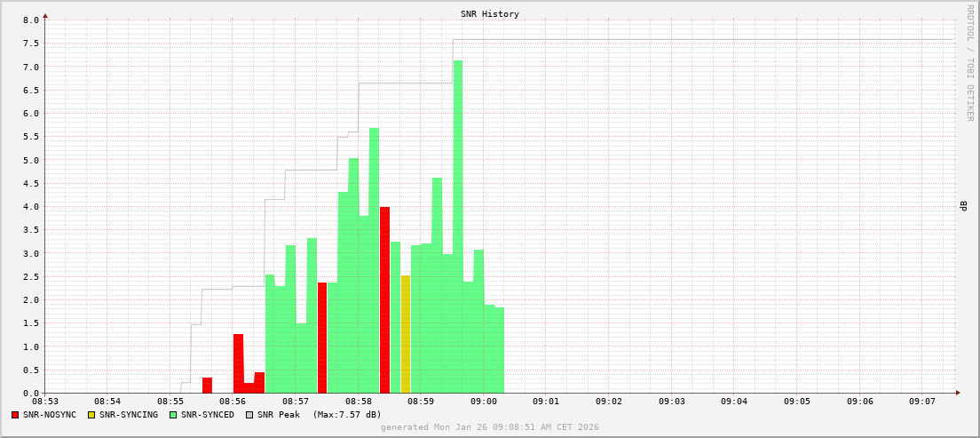Viewport: 980px width, 438px height.
Task: Click the red arrow atop the y-axis
Action: (x=45, y=15)
